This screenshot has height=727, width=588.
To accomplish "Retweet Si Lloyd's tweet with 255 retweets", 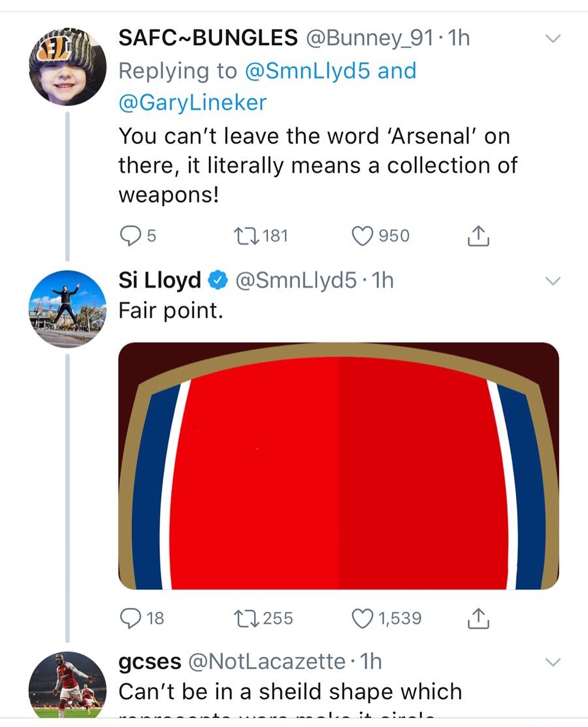I will click(x=246, y=618).
